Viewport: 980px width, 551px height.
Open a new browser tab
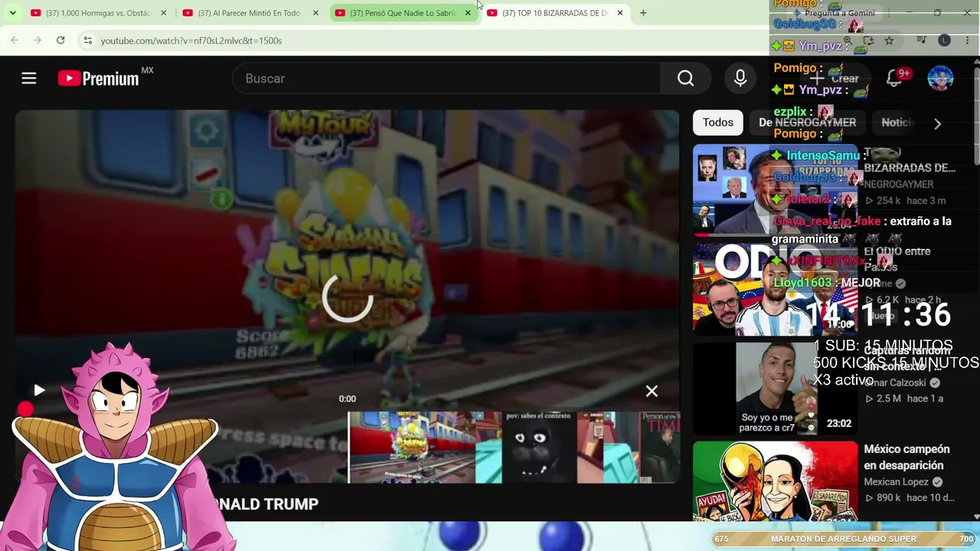(x=643, y=13)
